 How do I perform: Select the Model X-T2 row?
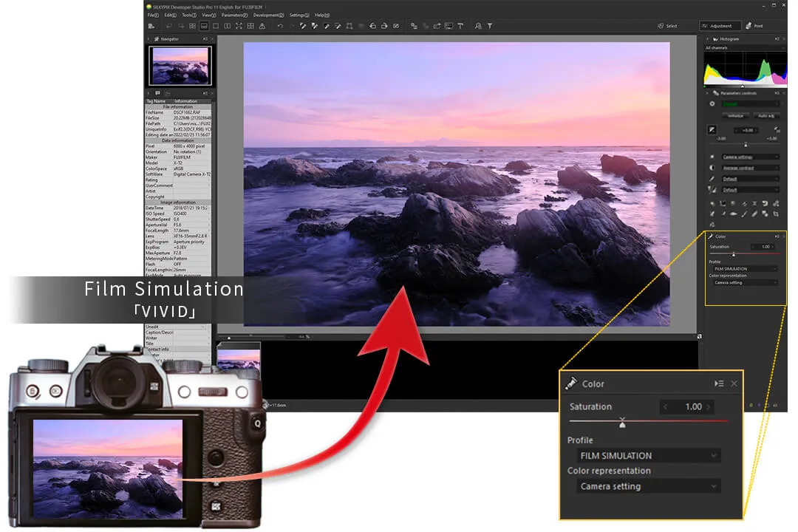[x=177, y=163]
